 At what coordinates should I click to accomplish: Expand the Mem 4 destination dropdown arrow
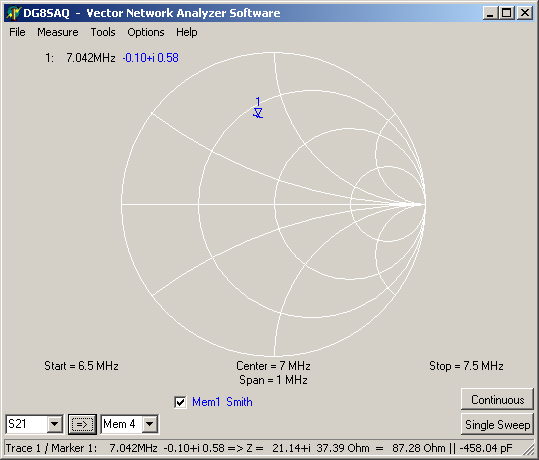(x=150, y=424)
